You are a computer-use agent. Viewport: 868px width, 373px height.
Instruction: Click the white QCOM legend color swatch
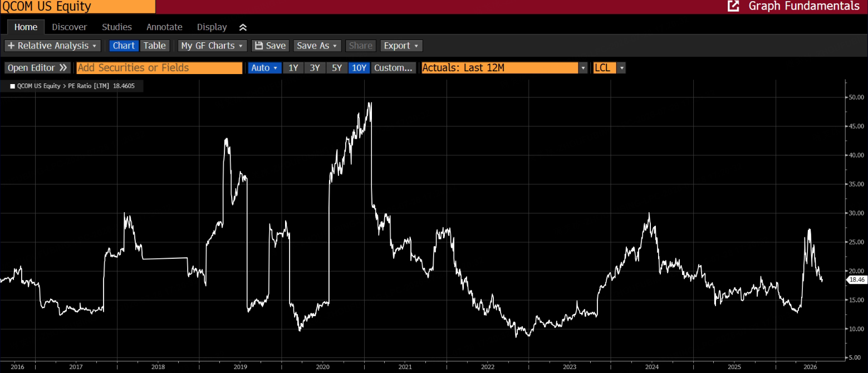click(x=12, y=86)
